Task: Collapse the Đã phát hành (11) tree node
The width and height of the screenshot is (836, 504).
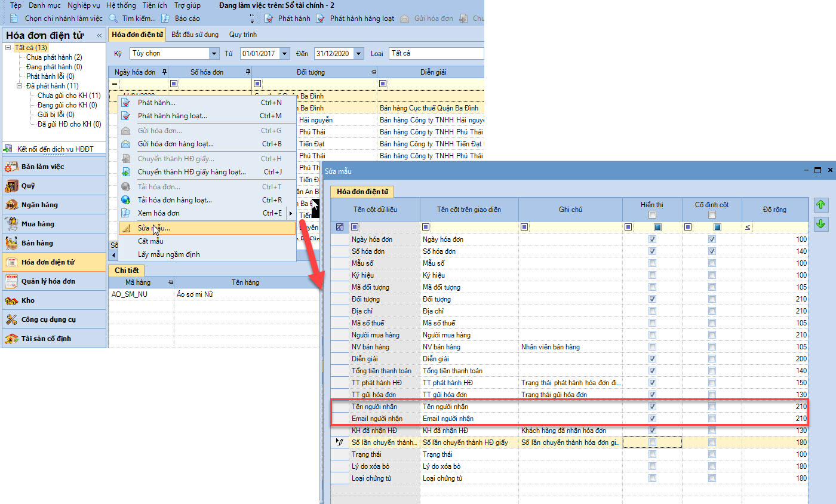Action: tap(20, 85)
